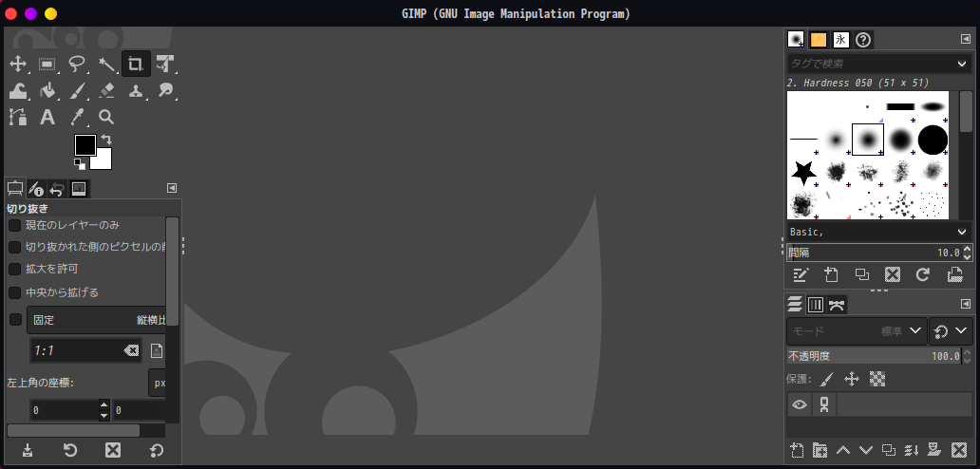The image size is (980, 469).
Task: Select the Paths tool
Action: pos(18,117)
